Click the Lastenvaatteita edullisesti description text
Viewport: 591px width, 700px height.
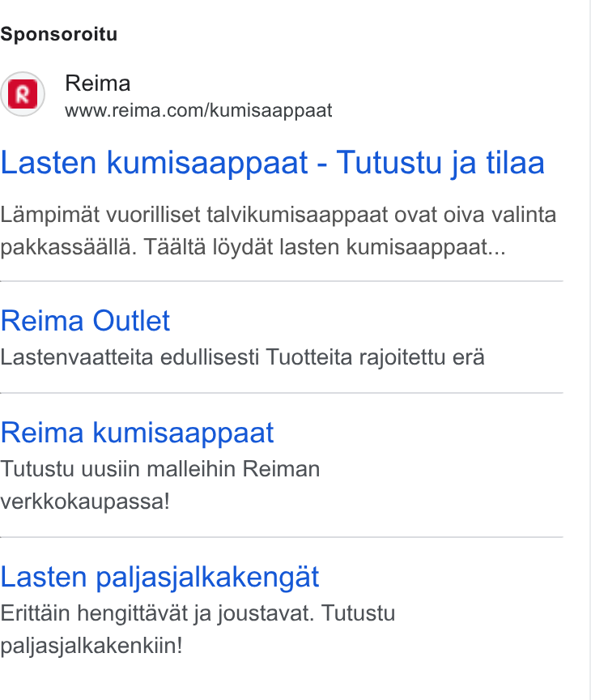(130, 357)
